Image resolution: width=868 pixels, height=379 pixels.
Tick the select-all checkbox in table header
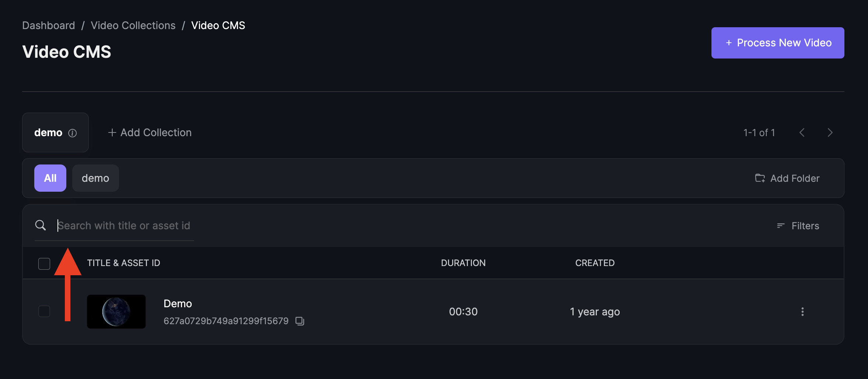[44, 263]
